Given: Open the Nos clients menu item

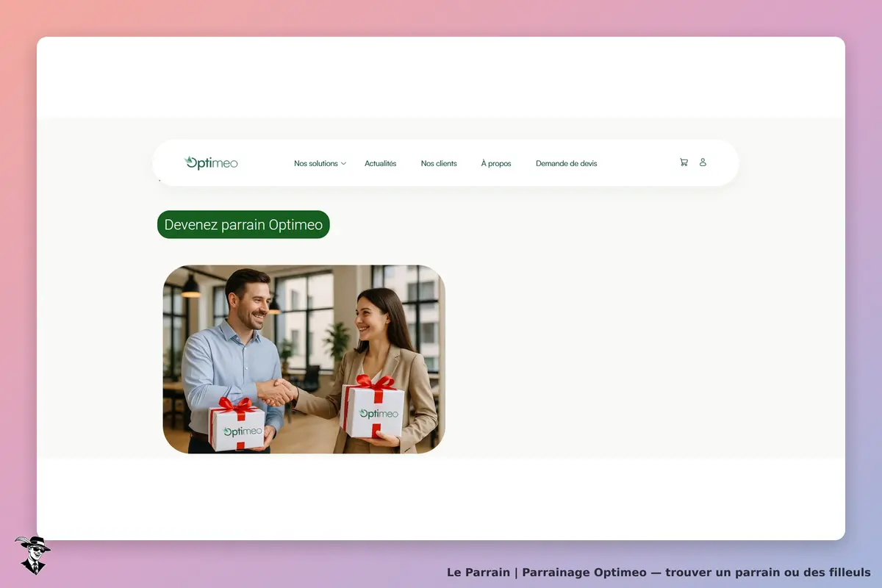Looking at the screenshot, I should click(439, 163).
